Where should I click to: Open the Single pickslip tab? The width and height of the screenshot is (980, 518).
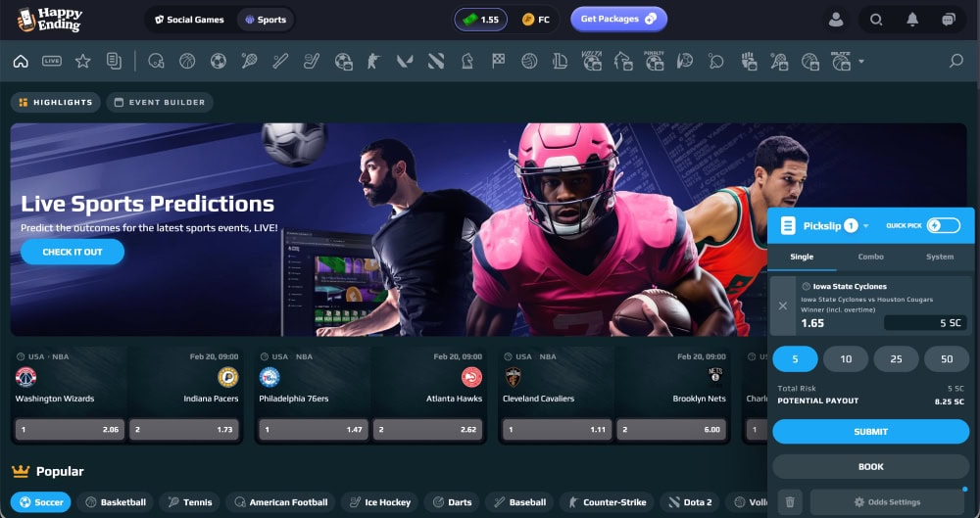pyautogui.click(x=802, y=257)
